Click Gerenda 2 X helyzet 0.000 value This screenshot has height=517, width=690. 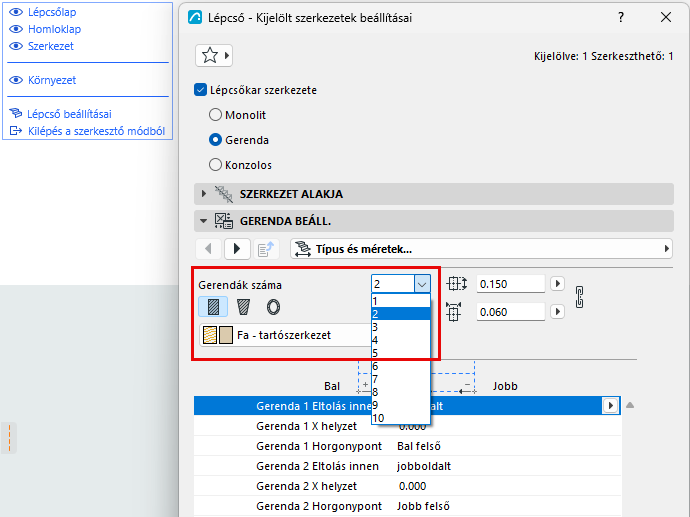coord(412,486)
